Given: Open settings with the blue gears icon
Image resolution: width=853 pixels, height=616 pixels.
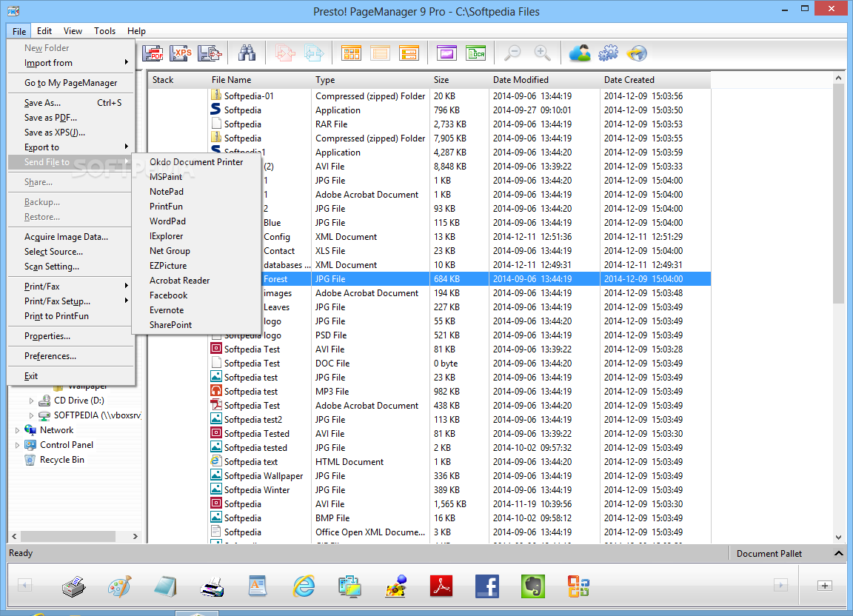Looking at the screenshot, I should coord(608,53).
